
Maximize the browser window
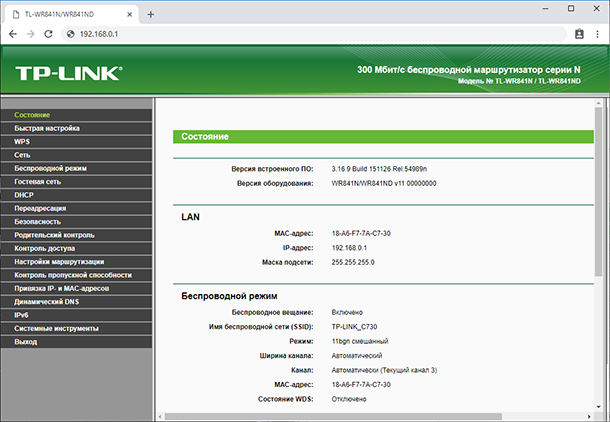click(571, 9)
